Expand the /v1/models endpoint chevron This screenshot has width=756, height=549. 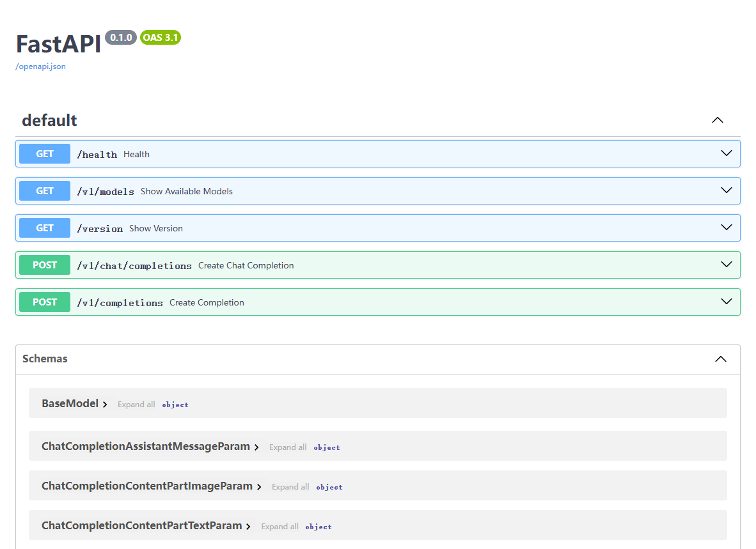726,190
